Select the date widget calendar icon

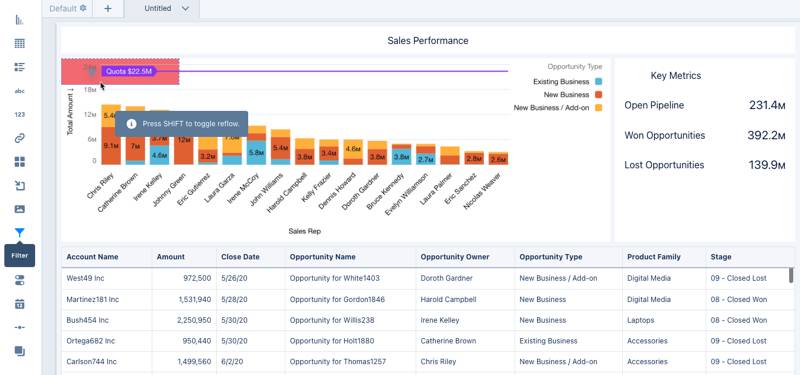tap(19, 304)
